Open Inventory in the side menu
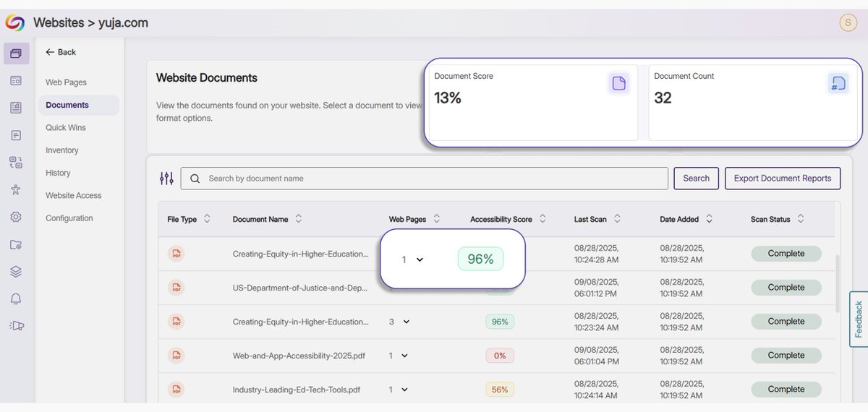The image size is (868, 412). coord(61,150)
